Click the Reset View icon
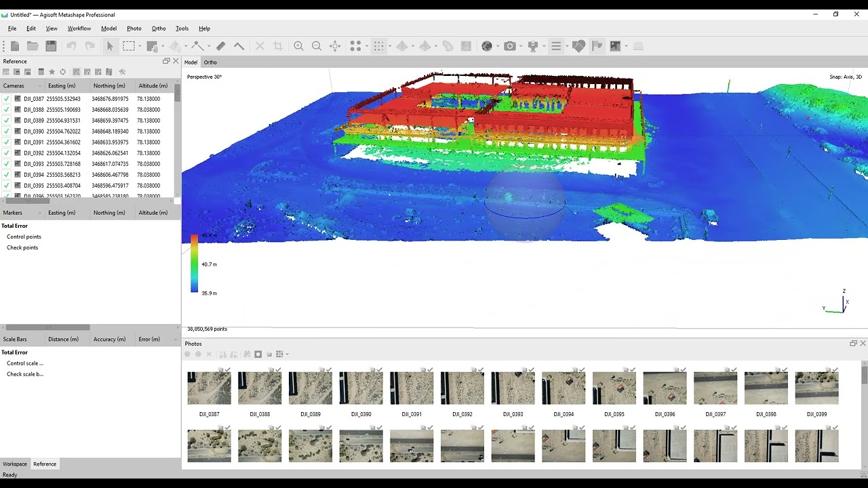868x488 pixels. (335, 46)
